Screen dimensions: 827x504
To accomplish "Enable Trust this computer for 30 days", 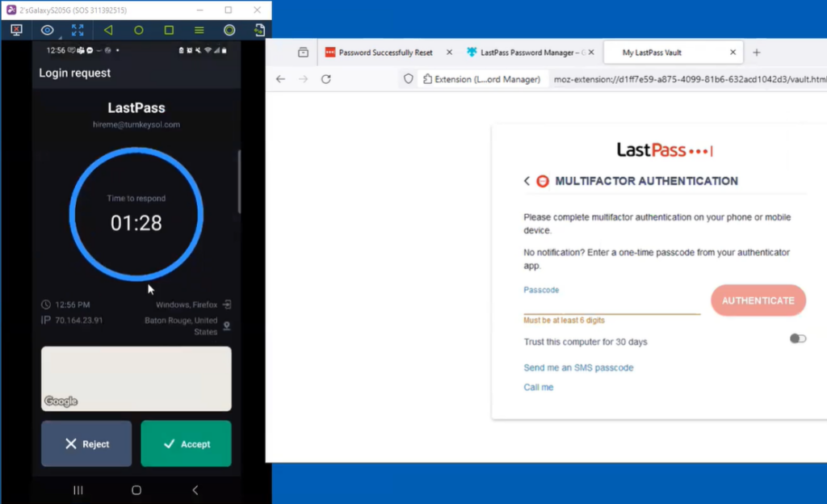I will pos(798,338).
